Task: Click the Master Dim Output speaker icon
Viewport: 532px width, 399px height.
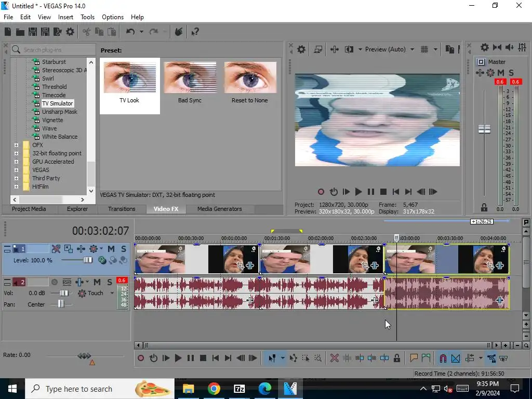Action: click(x=509, y=47)
